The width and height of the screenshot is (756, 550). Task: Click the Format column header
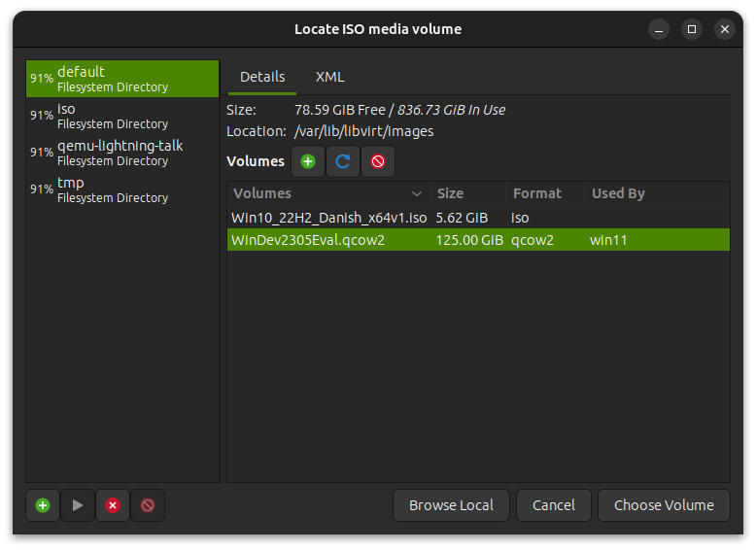tap(546, 193)
